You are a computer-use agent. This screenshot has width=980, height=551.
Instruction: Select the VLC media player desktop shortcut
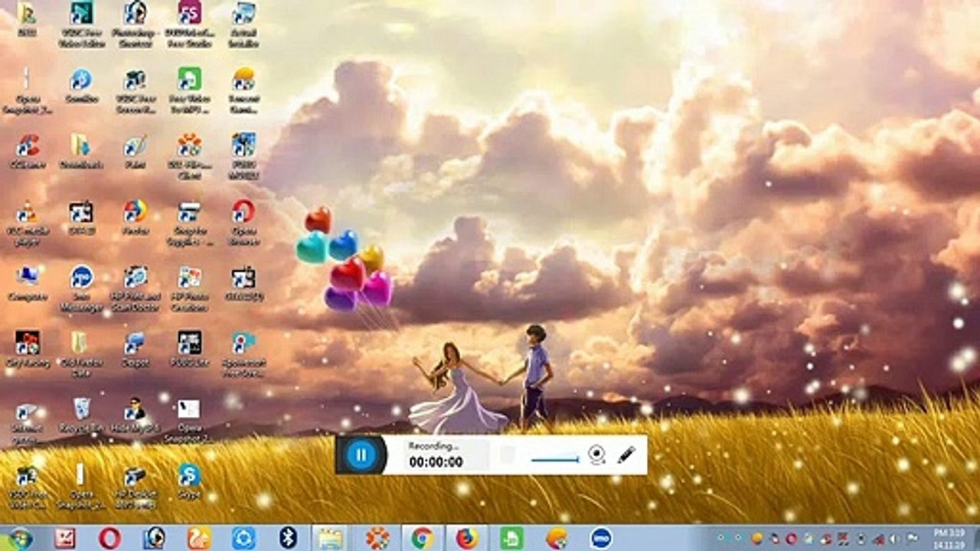pos(28,223)
